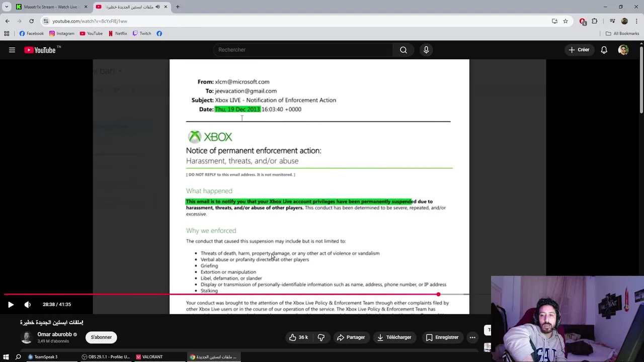This screenshot has height=362, width=644.
Task: Open the Chrome profile avatar
Action: point(624,21)
